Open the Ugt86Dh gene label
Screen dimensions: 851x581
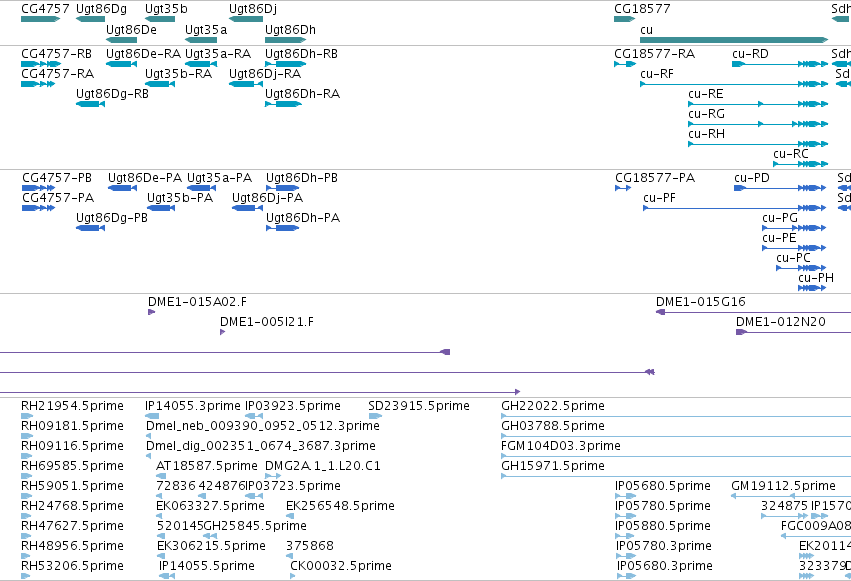(x=290, y=30)
